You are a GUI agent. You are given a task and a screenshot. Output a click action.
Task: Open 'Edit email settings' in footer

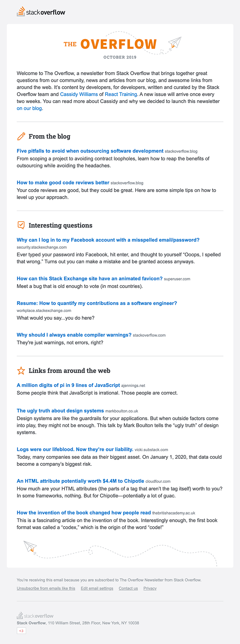click(97, 588)
